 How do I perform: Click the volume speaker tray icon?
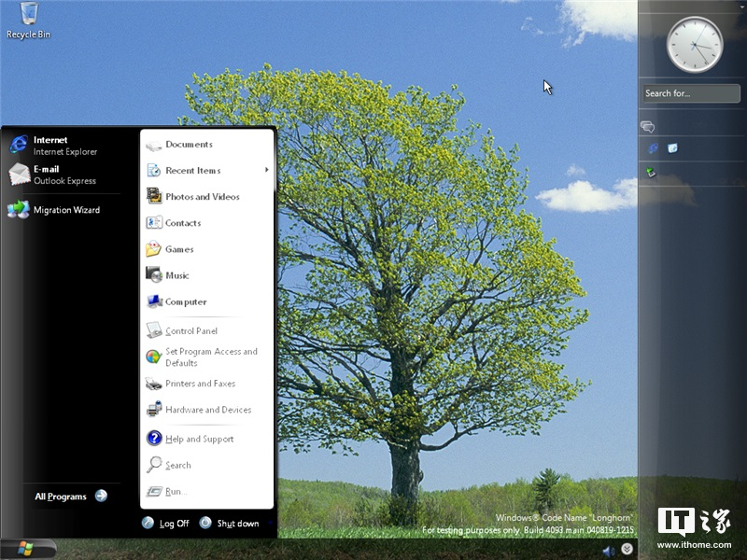click(609, 551)
